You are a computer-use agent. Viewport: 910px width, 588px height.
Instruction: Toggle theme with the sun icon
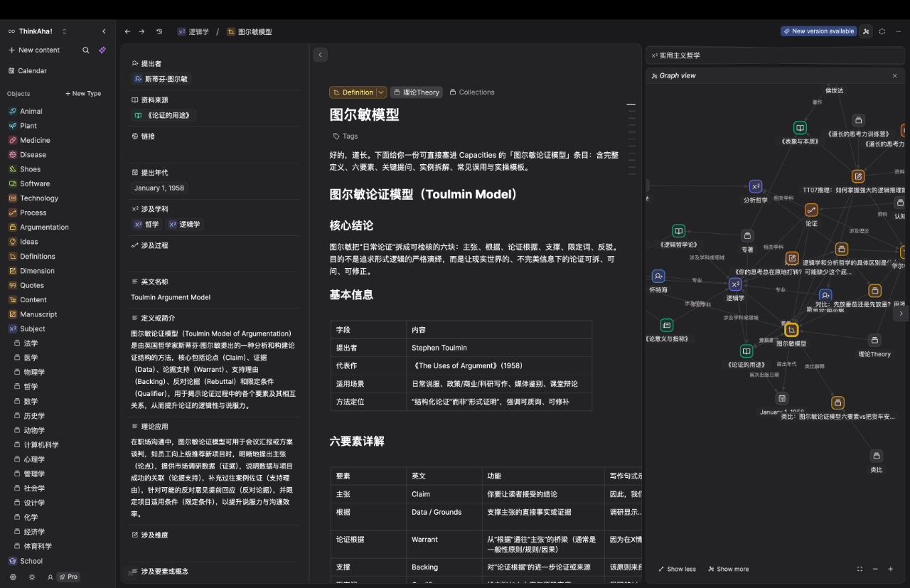point(32,577)
